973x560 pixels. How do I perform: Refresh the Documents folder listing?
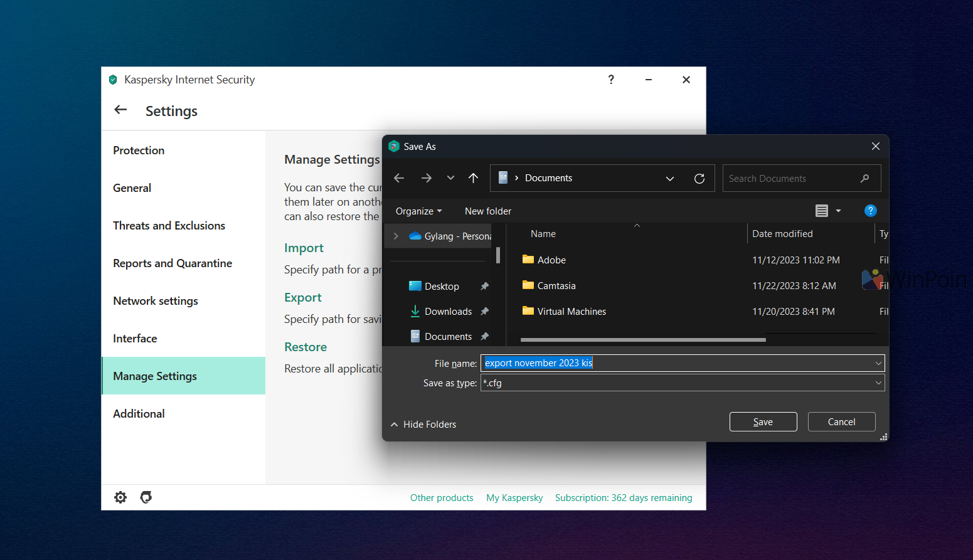pyautogui.click(x=699, y=179)
